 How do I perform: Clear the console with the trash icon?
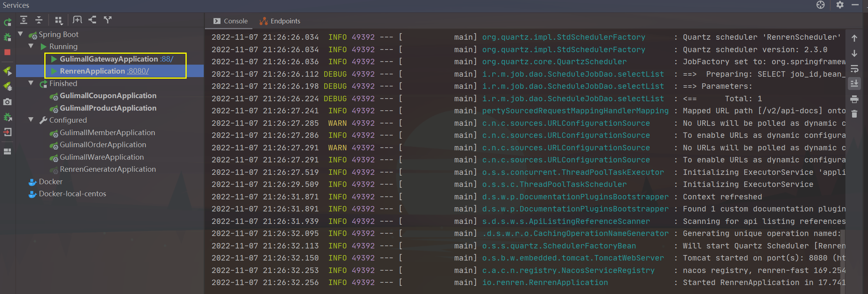click(x=854, y=114)
